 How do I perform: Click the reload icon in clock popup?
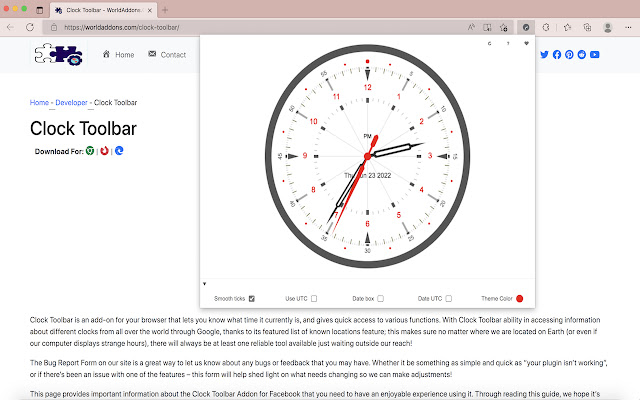[489, 43]
